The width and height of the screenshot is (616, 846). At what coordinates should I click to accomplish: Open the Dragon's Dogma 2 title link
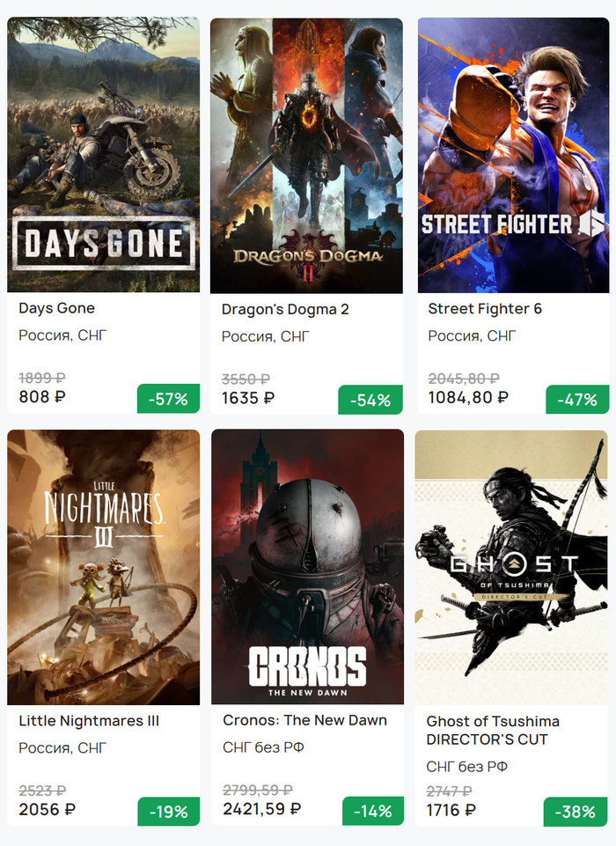click(285, 309)
